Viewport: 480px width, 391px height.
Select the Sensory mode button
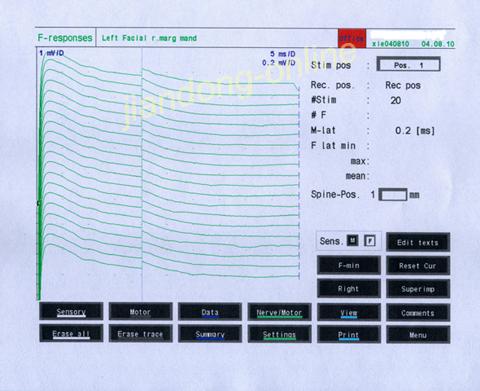pyautogui.click(x=71, y=312)
